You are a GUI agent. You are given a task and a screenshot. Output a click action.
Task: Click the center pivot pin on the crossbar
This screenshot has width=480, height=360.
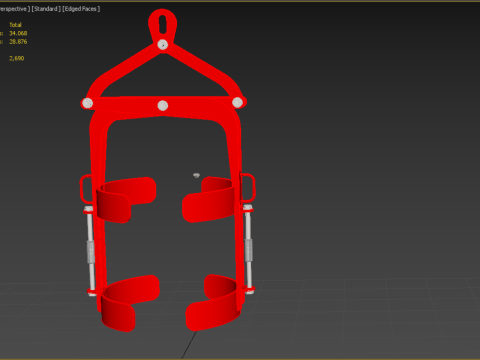coord(163,106)
